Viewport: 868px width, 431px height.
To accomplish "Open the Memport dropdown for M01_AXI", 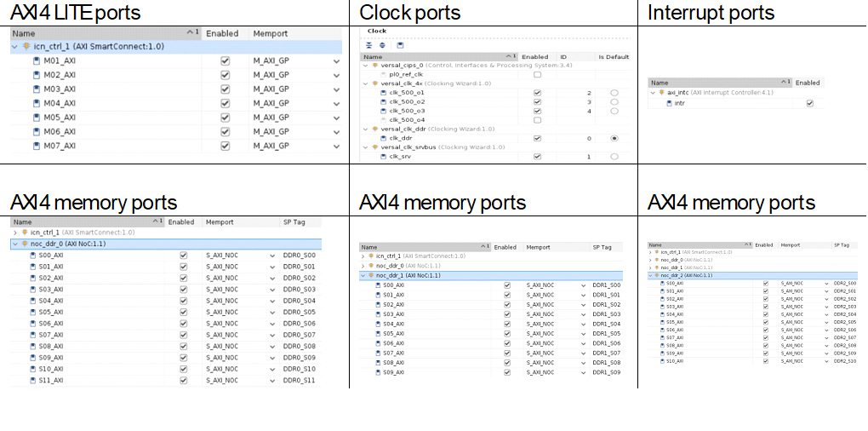I will (x=336, y=61).
